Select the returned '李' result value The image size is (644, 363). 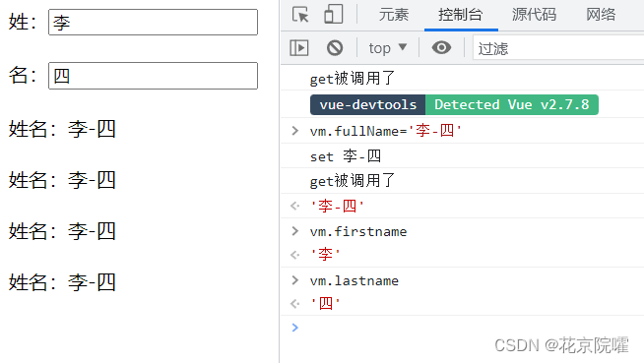tap(325, 255)
